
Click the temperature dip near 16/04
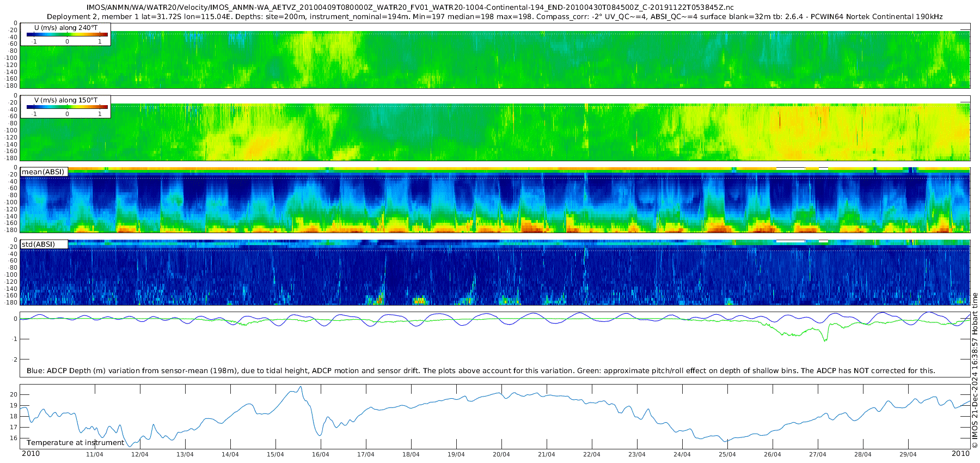click(319, 434)
